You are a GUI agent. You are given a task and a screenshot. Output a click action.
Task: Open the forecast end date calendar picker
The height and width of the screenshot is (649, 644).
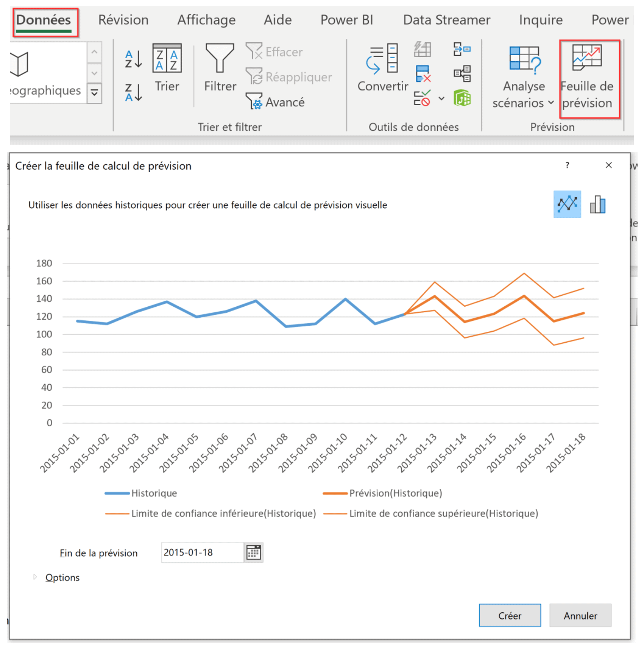point(253,552)
